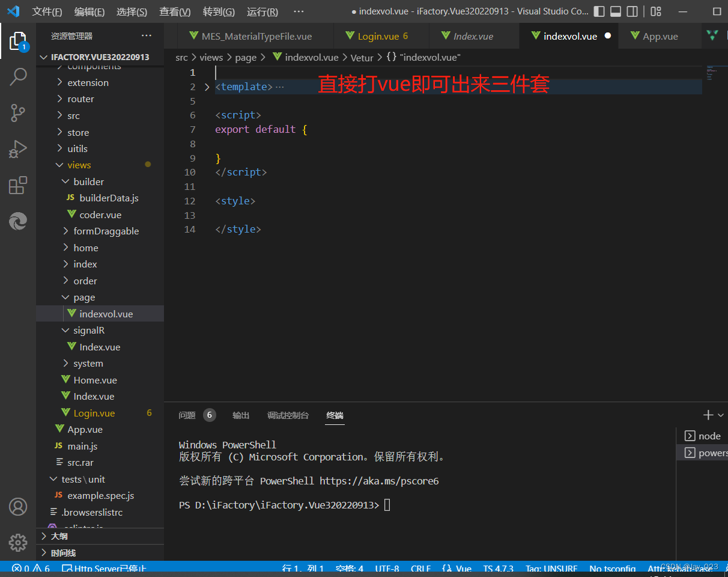The width and height of the screenshot is (728, 577).
Task: Expand the 时间线 timeline section
Action: coord(100,552)
